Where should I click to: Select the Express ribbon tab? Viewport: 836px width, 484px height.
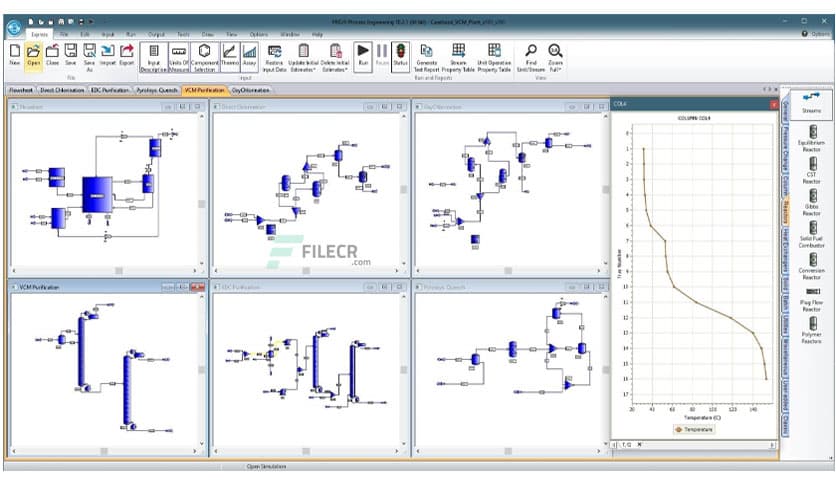click(39, 34)
